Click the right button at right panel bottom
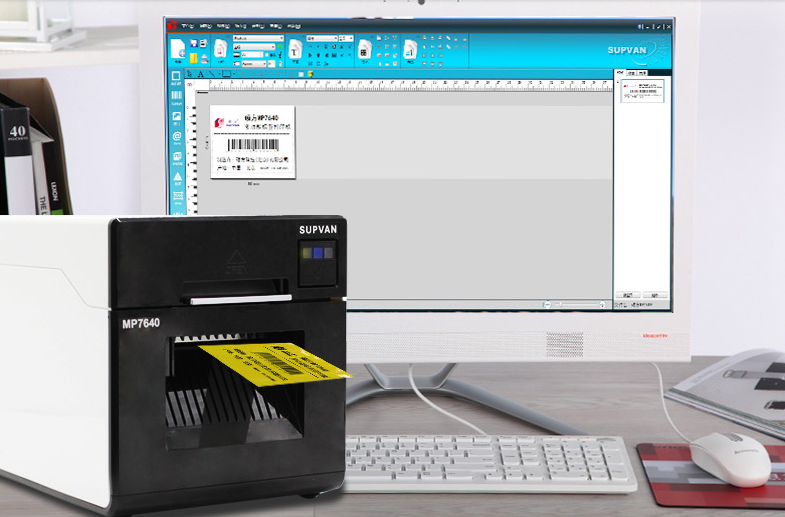The image size is (785, 517). [x=653, y=296]
